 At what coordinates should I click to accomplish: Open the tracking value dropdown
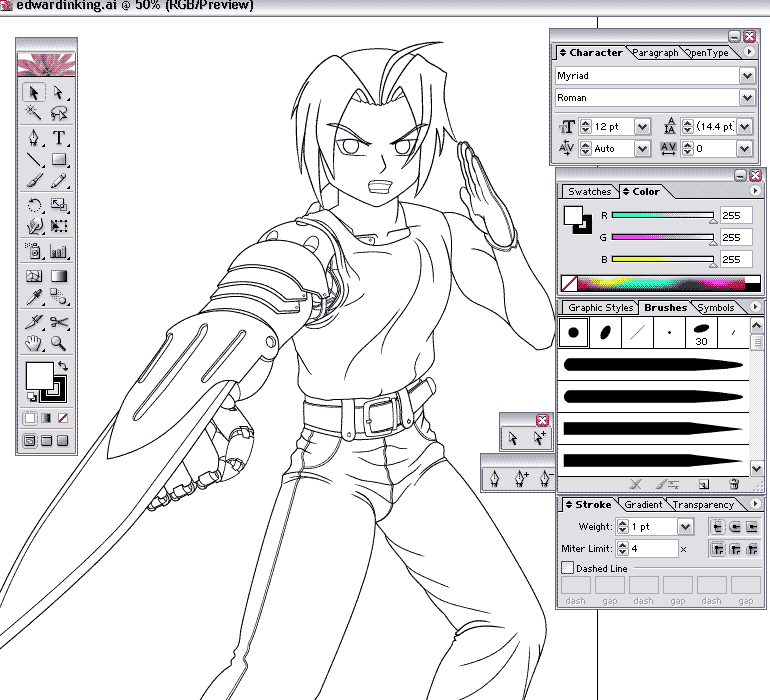click(744, 148)
